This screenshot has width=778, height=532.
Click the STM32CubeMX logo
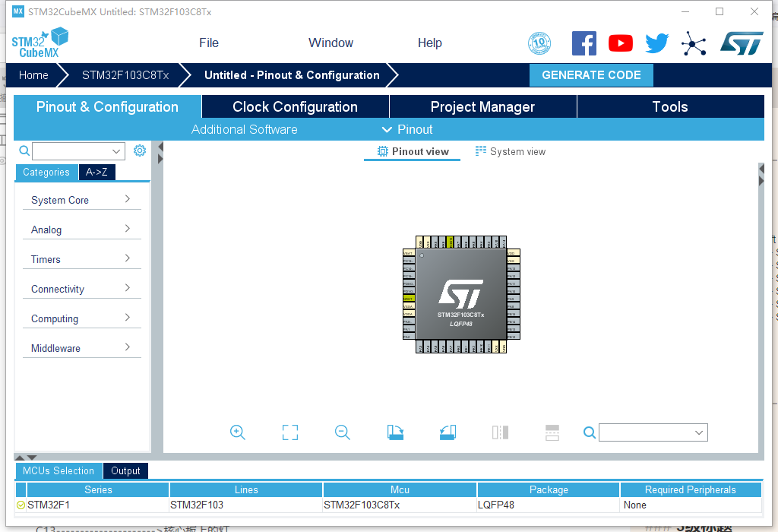(x=40, y=43)
